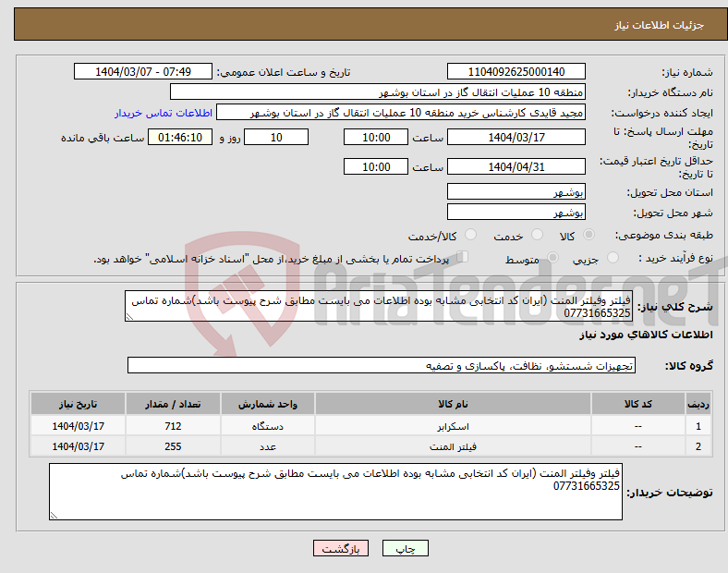
Task: Click the ردیف column header
Action: click(698, 404)
